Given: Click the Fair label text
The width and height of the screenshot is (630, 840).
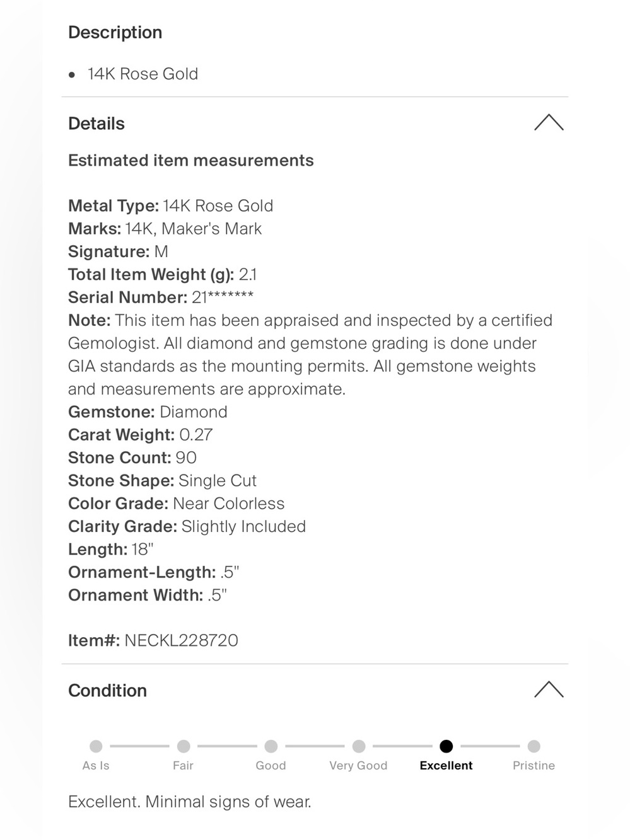Looking at the screenshot, I should (x=184, y=766).
